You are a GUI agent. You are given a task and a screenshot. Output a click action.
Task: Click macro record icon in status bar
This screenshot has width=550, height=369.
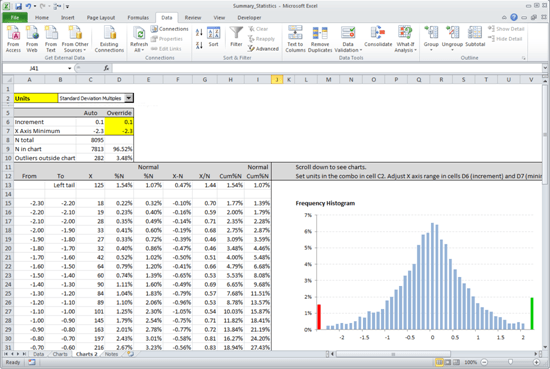pos(32,362)
